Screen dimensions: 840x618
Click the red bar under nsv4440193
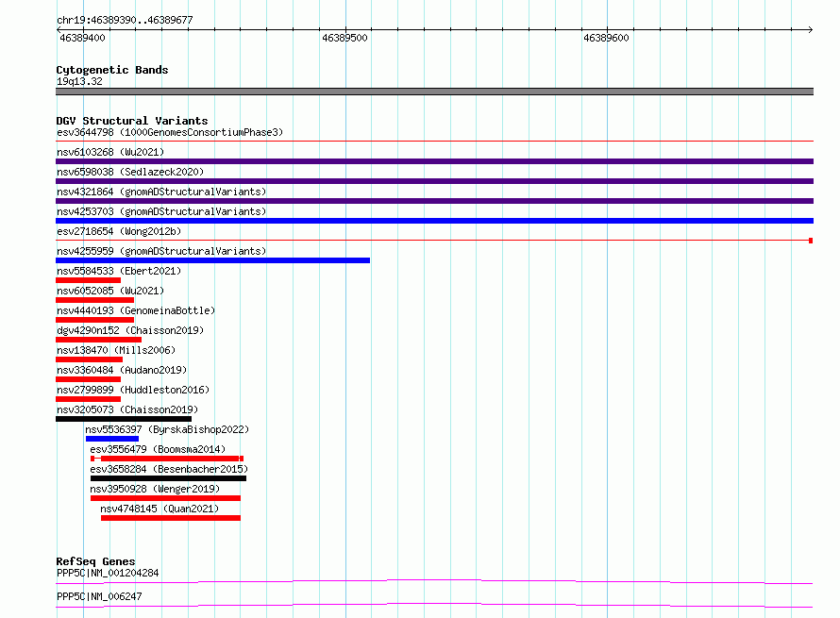tap(94, 320)
